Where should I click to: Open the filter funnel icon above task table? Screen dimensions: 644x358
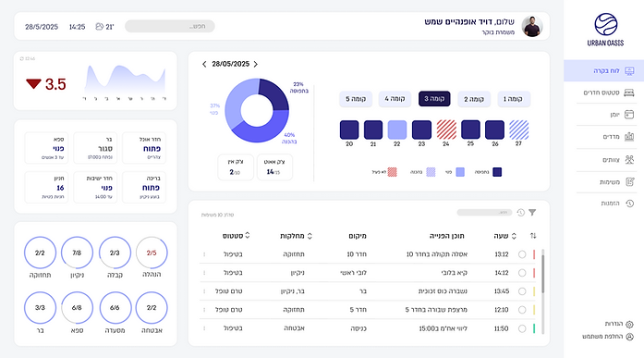pos(532,213)
